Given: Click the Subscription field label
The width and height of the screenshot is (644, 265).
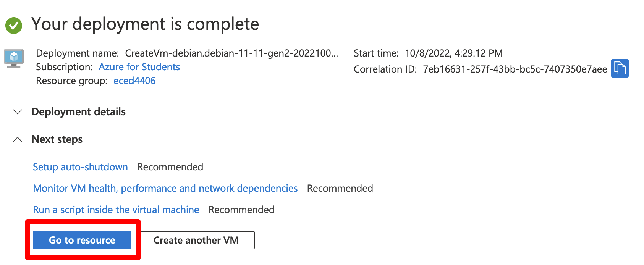Looking at the screenshot, I should (64, 67).
